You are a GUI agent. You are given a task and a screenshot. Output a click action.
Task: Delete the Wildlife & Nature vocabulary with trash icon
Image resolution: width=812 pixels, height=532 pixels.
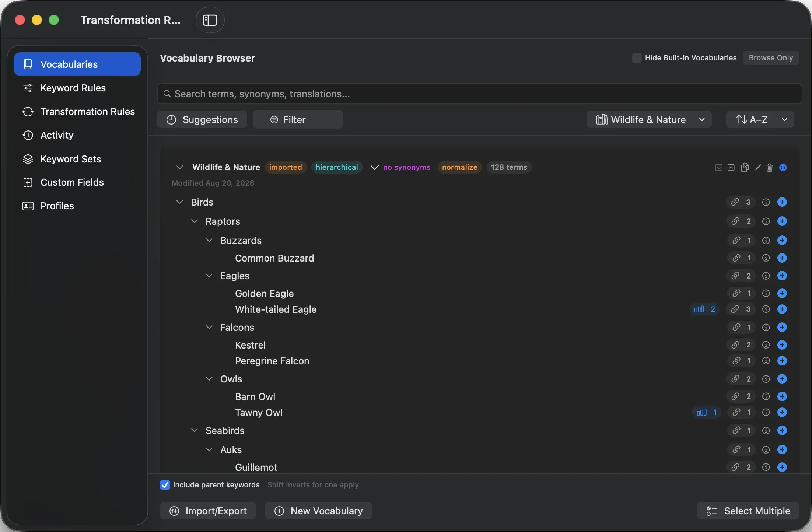click(x=770, y=168)
